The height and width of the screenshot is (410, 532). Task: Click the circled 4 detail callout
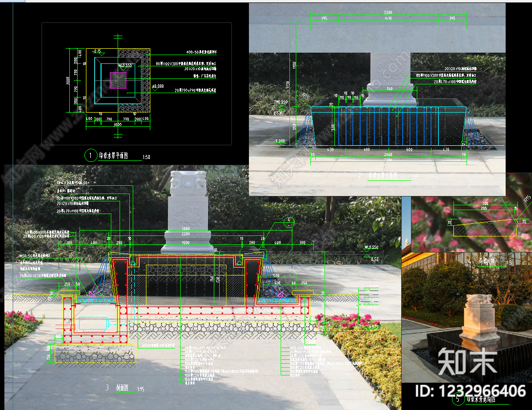[x=289, y=222]
